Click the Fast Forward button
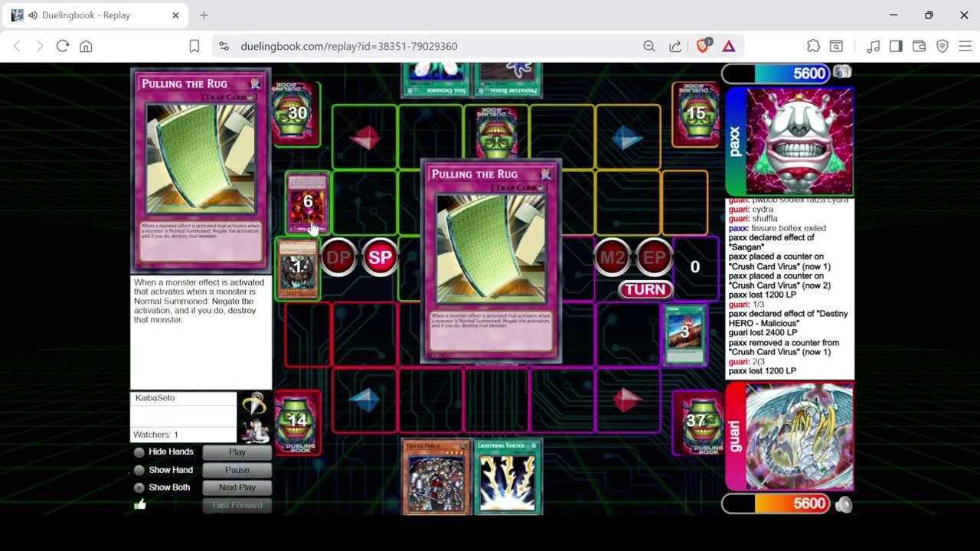Image resolution: width=980 pixels, height=551 pixels. coord(237,505)
